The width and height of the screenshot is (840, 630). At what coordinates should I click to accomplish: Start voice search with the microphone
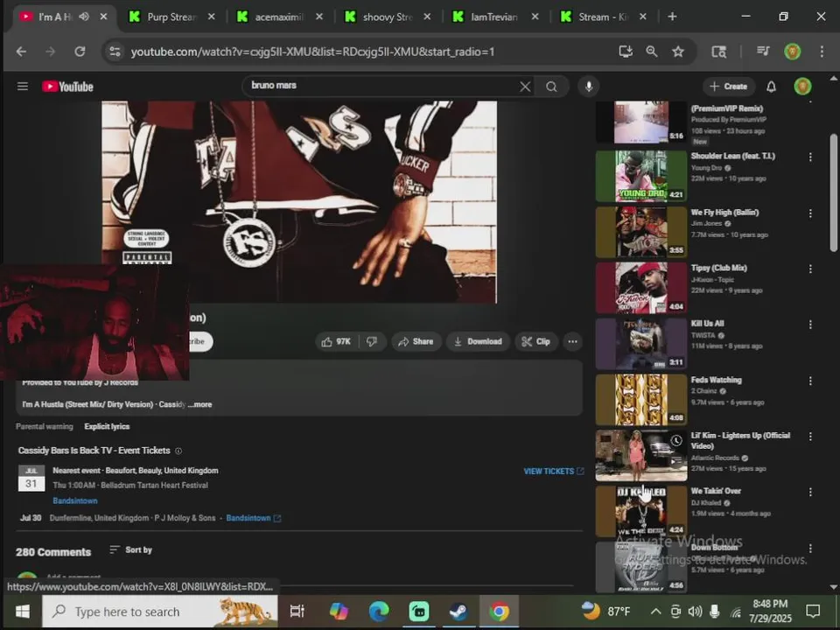589,87
